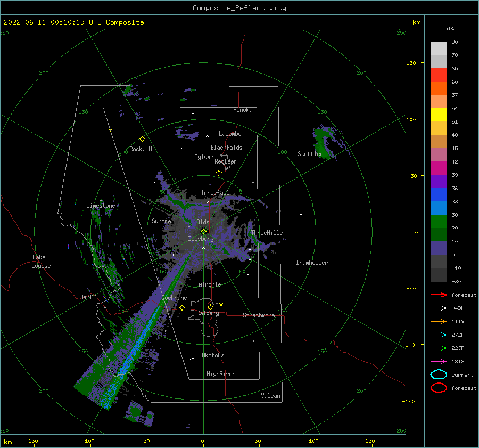Click the 27ZW legend label
This screenshot has height=448, width=479.
click(x=458, y=335)
